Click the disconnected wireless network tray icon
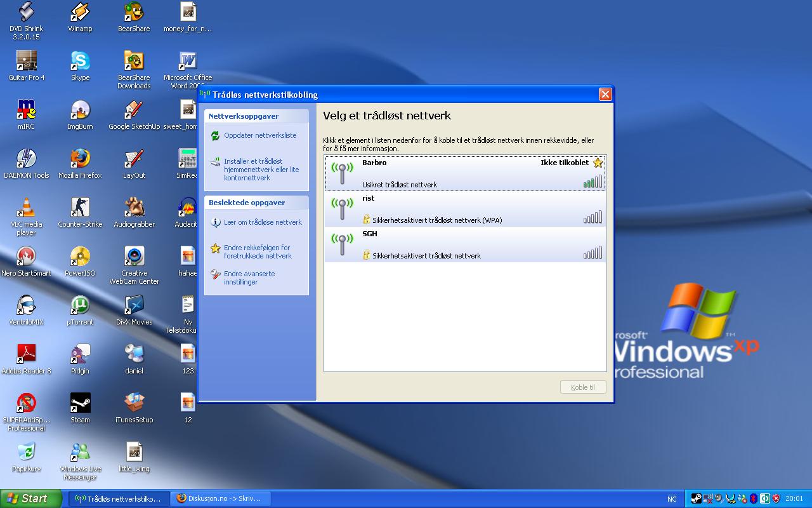The height and width of the screenshot is (508, 812). 707,498
